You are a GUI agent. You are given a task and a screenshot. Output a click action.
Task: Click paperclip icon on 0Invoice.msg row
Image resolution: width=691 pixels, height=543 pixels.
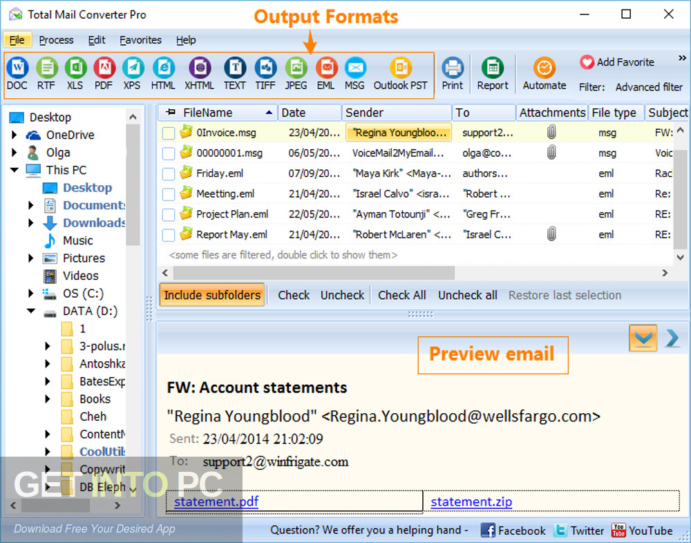coord(551,132)
